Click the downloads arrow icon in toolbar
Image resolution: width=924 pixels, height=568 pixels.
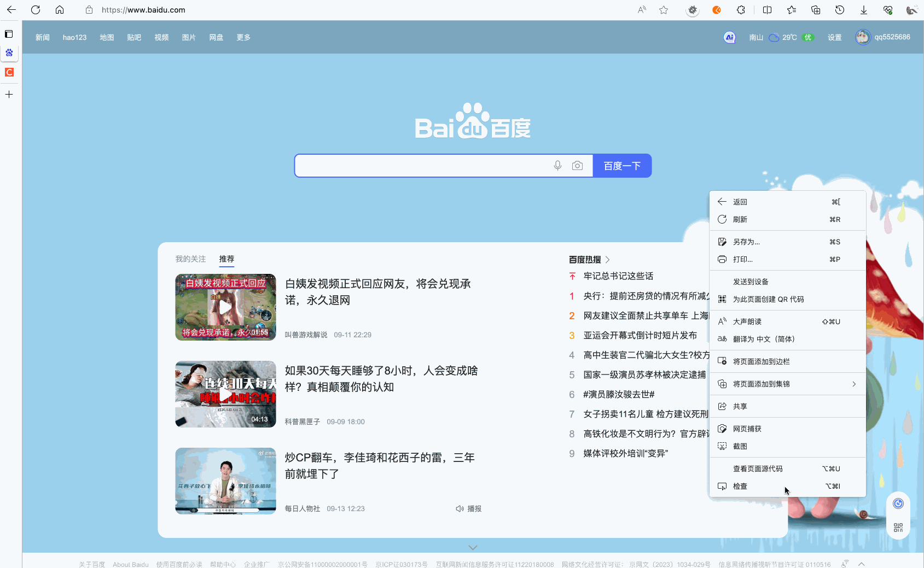pos(864,9)
